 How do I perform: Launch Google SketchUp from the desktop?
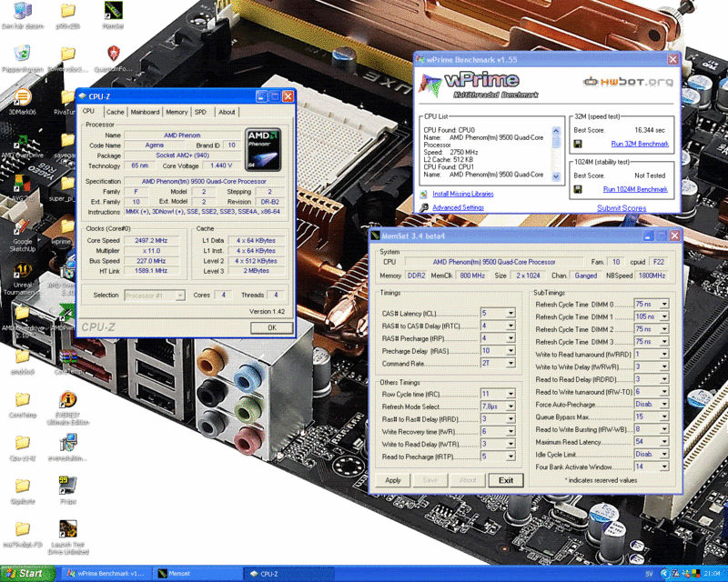[x=22, y=227]
